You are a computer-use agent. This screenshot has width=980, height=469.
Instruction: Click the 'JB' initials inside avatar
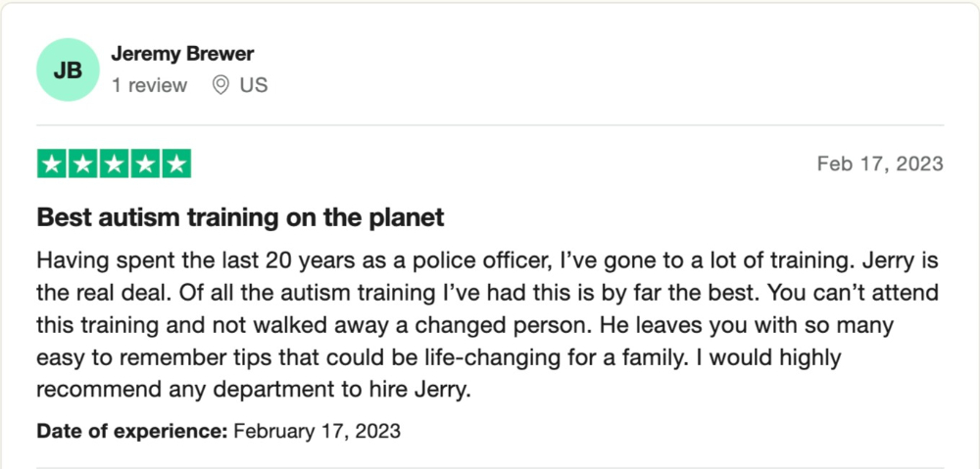click(68, 70)
